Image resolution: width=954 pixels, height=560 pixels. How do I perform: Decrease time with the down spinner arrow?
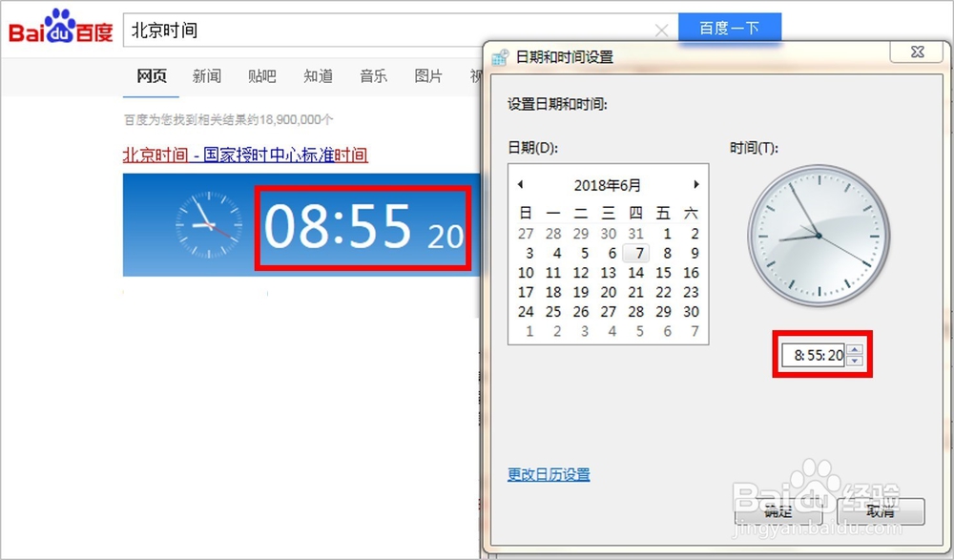pyautogui.click(x=855, y=361)
